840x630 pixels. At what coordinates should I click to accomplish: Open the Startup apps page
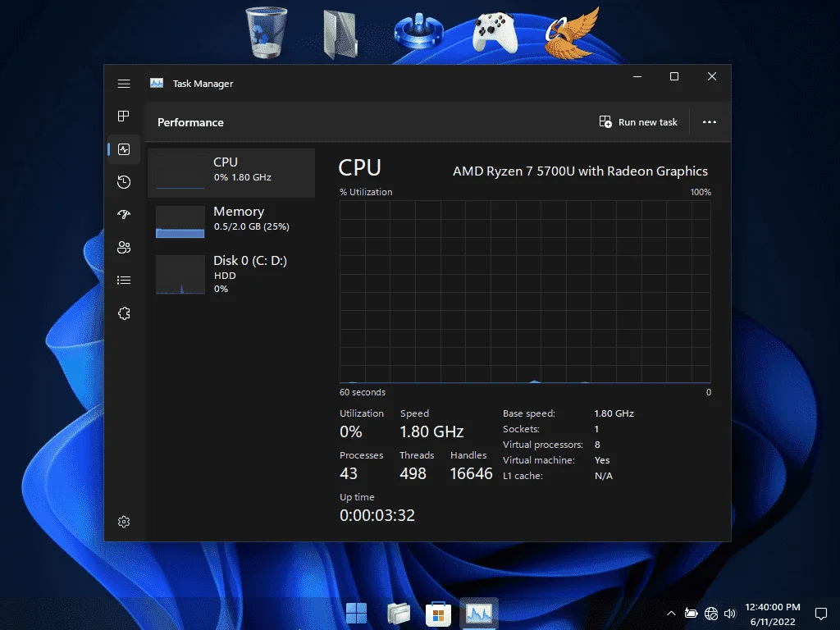point(124,215)
